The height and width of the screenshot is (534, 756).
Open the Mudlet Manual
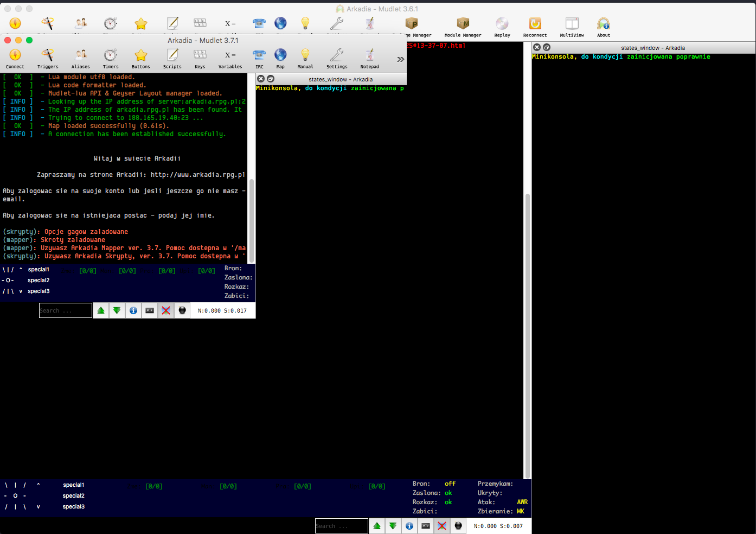pos(305,57)
